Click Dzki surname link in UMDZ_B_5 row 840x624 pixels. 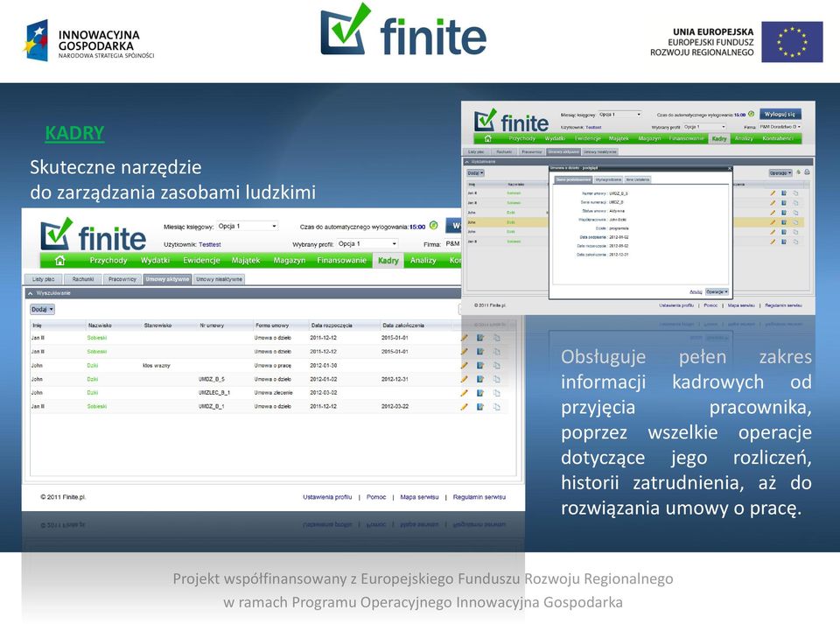(93, 379)
